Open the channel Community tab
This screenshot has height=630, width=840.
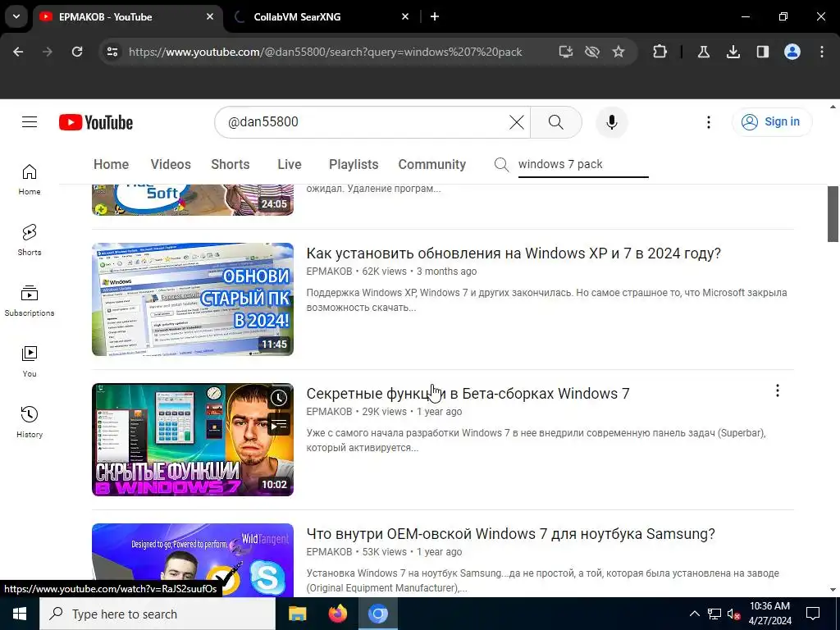point(431,164)
